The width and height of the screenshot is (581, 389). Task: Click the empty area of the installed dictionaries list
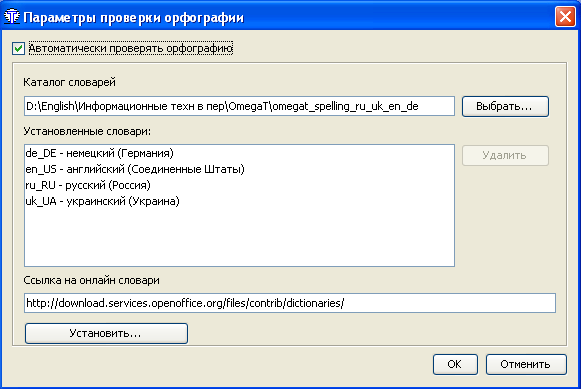239,237
